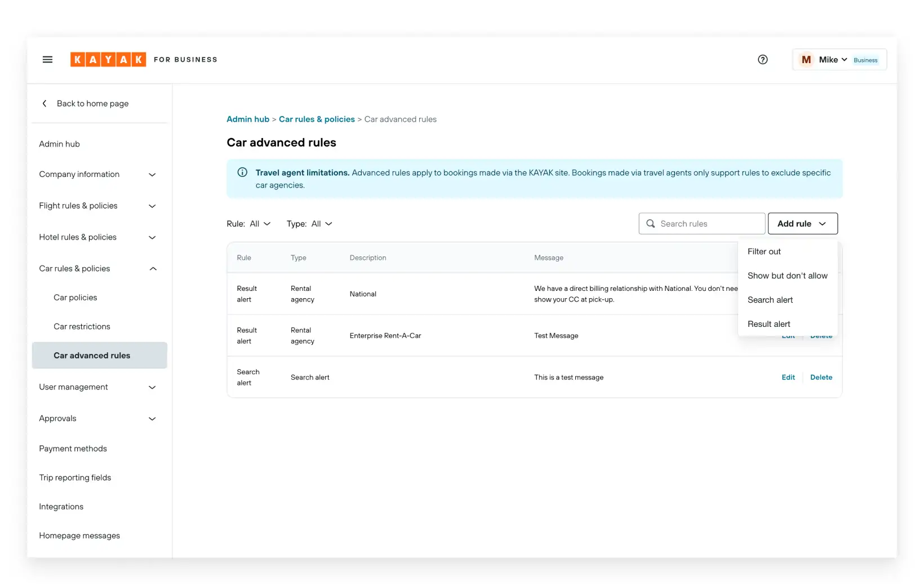Image resolution: width=924 pixels, height=585 pixels.
Task: Open the Type: All filter dropdown
Action: [309, 224]
